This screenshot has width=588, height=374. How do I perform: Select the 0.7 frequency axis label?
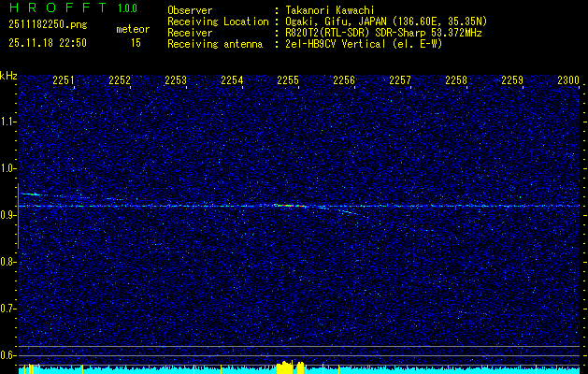[x=8, y=309]
